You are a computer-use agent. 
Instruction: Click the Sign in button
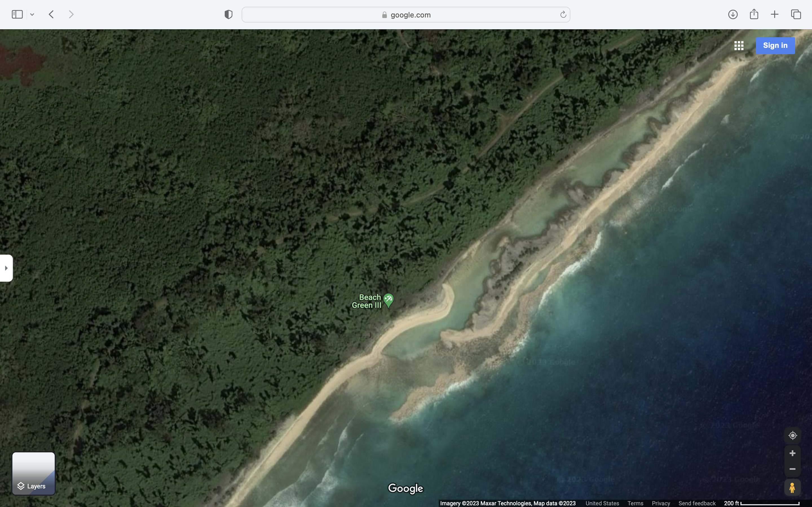(775, 46)
